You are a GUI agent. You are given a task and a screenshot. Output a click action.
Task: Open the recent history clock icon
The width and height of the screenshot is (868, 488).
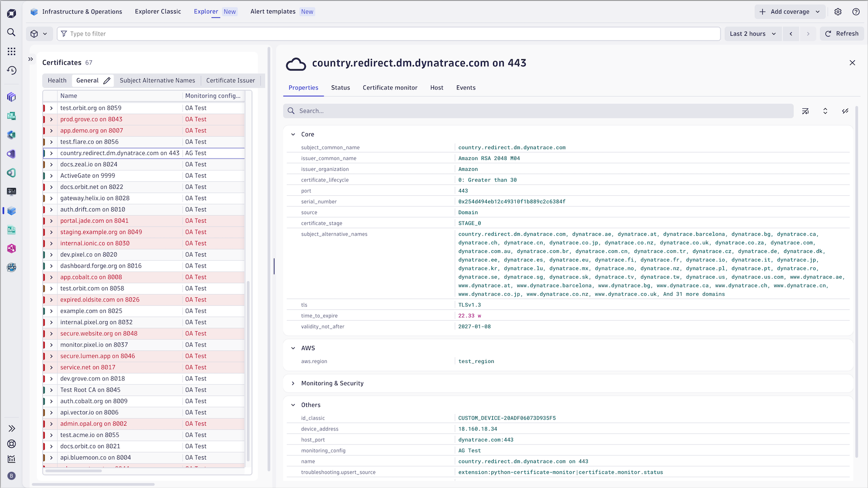click(12, 70)
